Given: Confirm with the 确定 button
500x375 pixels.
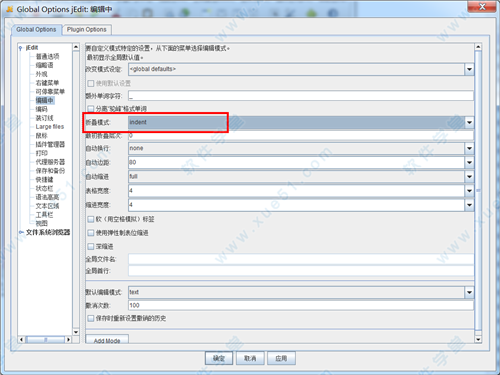Looking at the screenshot, I should (219, 358).
